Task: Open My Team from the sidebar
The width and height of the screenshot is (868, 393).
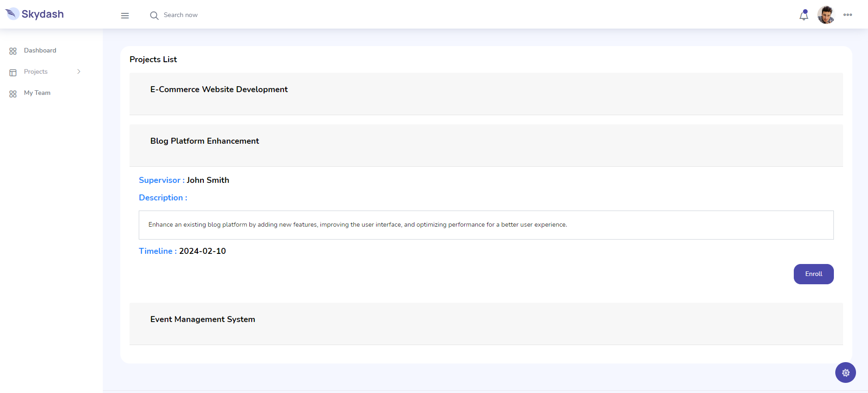Action: tap(37, 93)
